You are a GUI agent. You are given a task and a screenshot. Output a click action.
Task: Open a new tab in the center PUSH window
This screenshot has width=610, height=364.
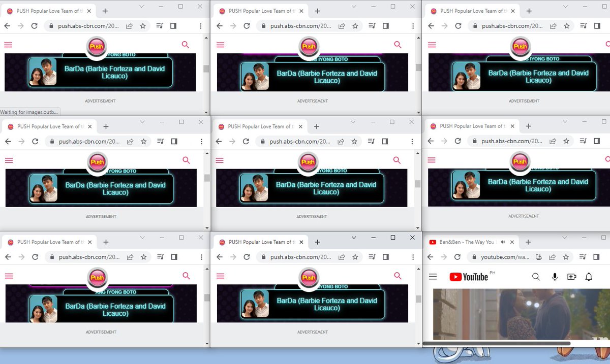(316, 126)
